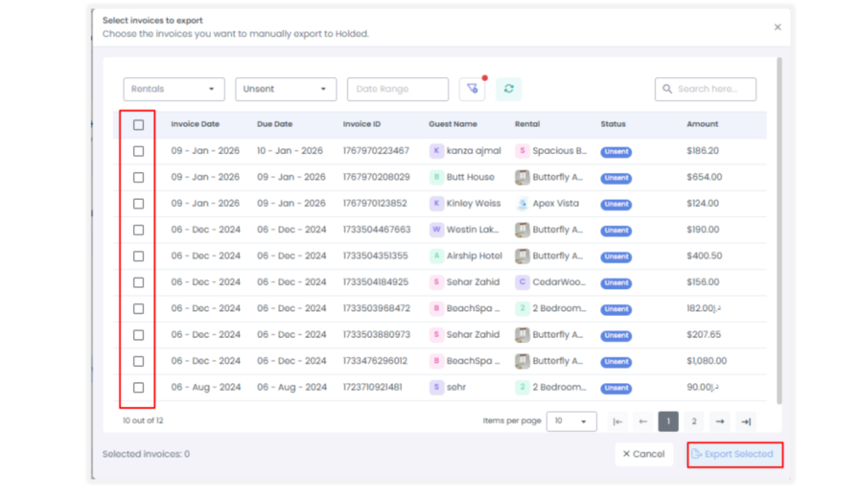Click the filter funnel icon

tap(472, 88)
